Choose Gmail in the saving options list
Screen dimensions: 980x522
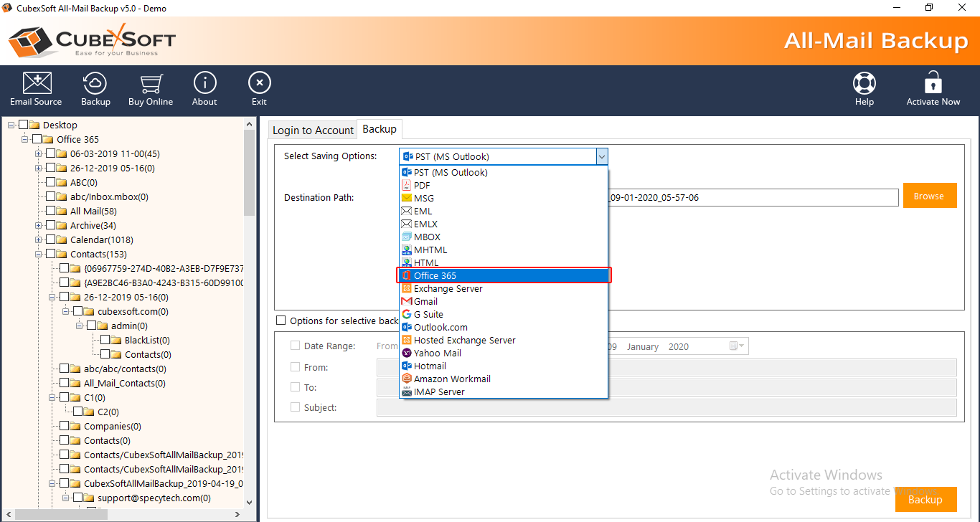[x=425, y=301]
